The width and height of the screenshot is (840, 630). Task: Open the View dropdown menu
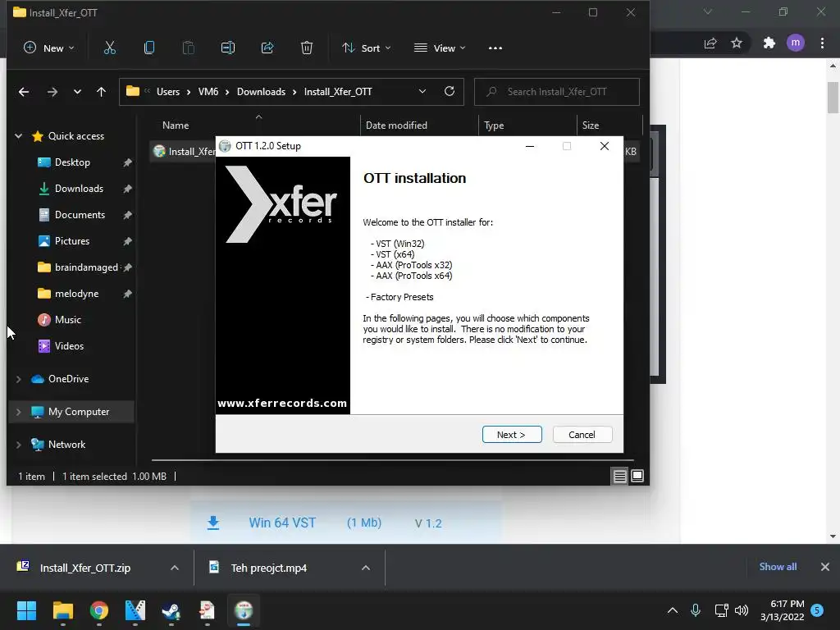click(440, 48)
